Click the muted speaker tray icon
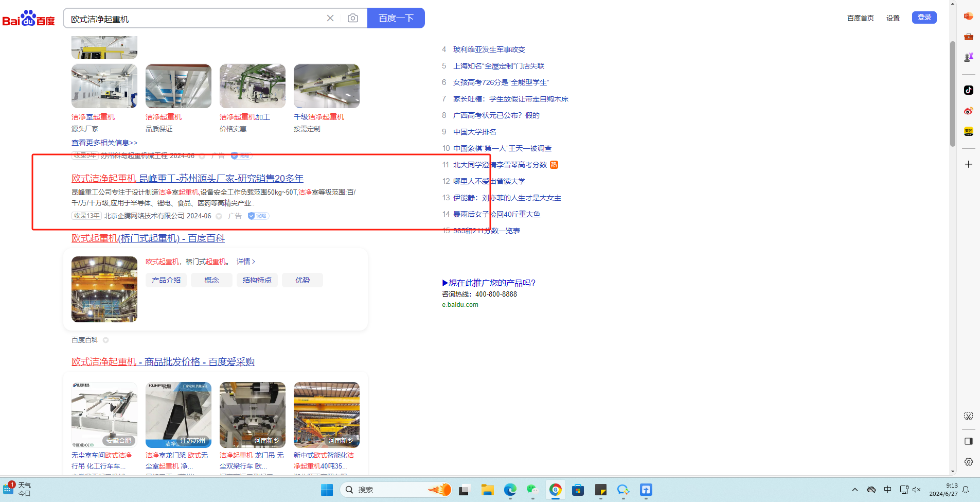Screen dimensions: 980x502 tap(916, 490)
